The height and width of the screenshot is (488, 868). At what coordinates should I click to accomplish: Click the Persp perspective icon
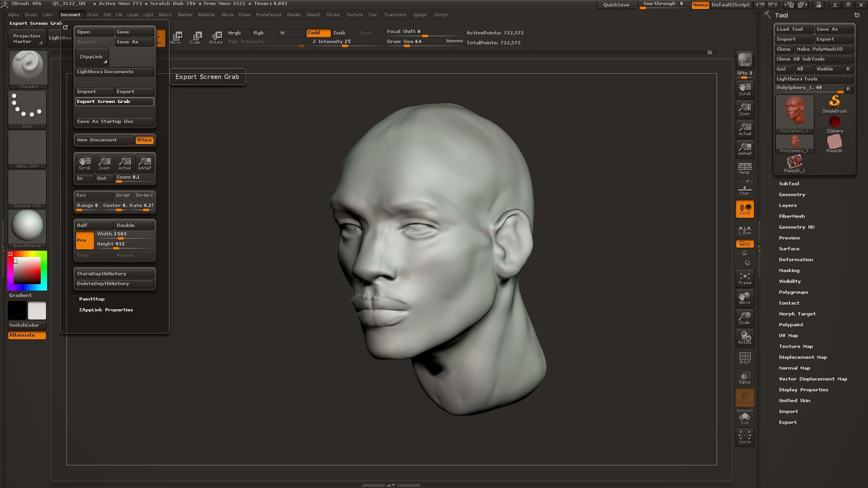[x=745, y=169]
